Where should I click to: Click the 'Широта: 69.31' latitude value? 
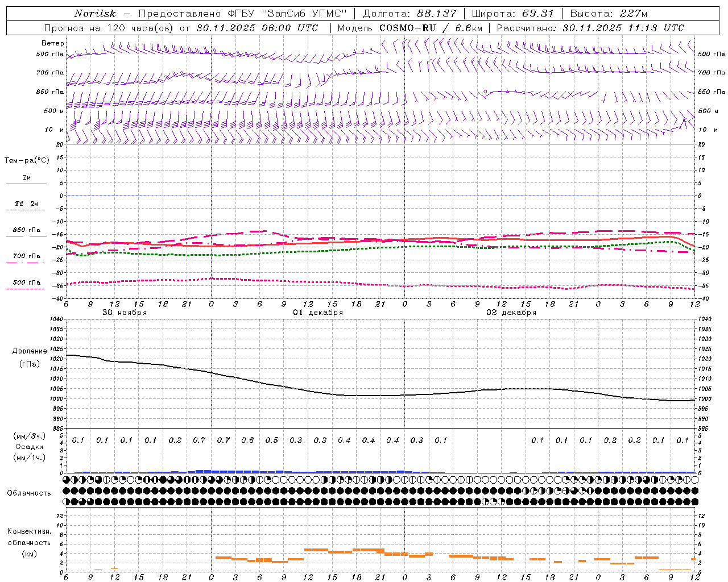512,14
